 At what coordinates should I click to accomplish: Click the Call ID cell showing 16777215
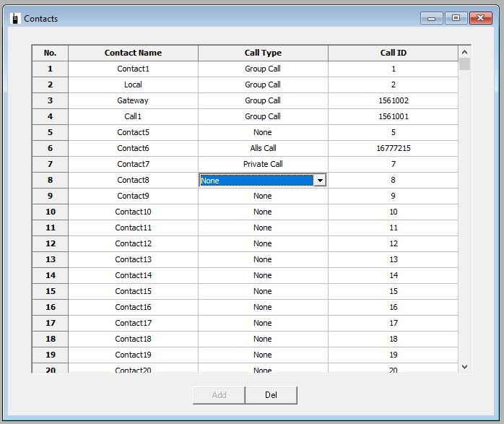point(394,148)
